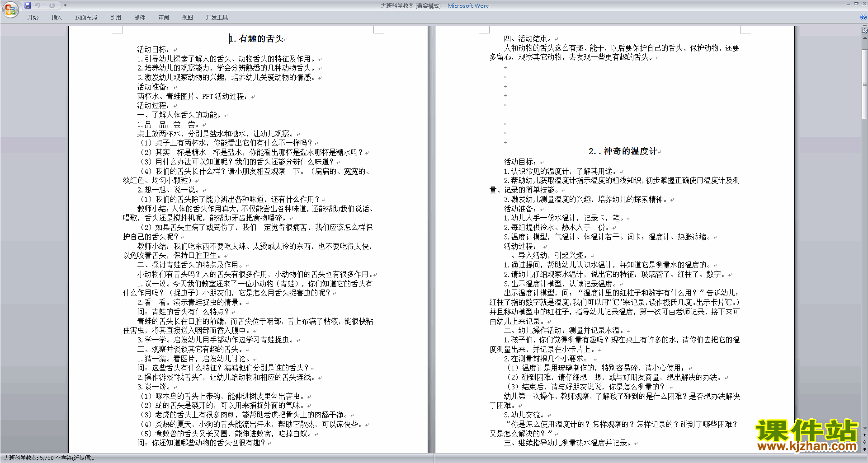Open Select Browse Object round button
Image resolution: width=868 pixels, height=463 pixels.
point(865,442)
